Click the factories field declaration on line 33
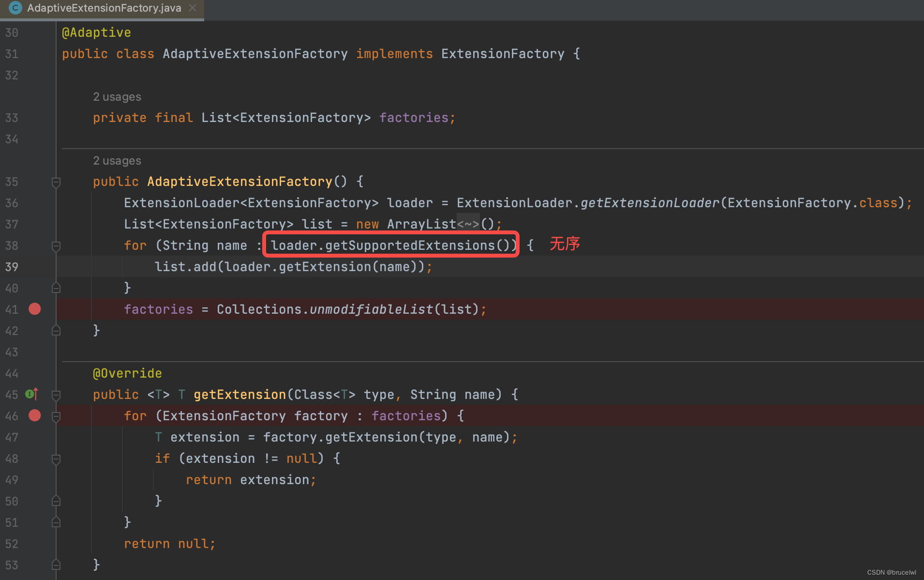This screenshot has width=924, height=580. (414, 118)
